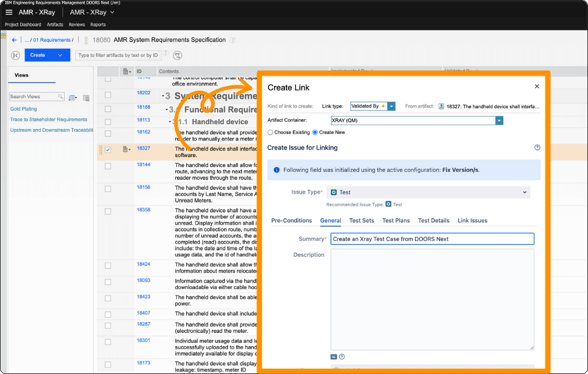The image size is (588, 374).
Task: Collapse the Handheld device section
Action: (x=170, y=122)
